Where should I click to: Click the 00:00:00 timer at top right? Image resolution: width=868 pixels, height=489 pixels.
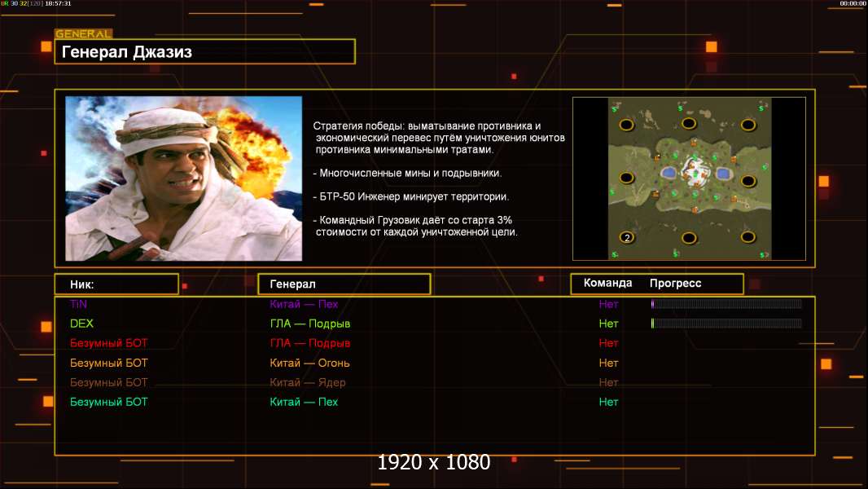[853, 3]
